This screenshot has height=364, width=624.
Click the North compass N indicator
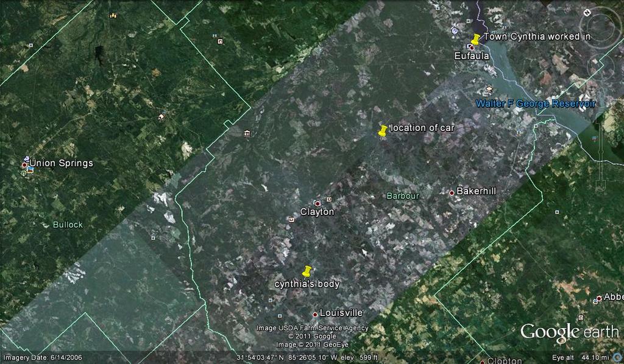point(586,12)
